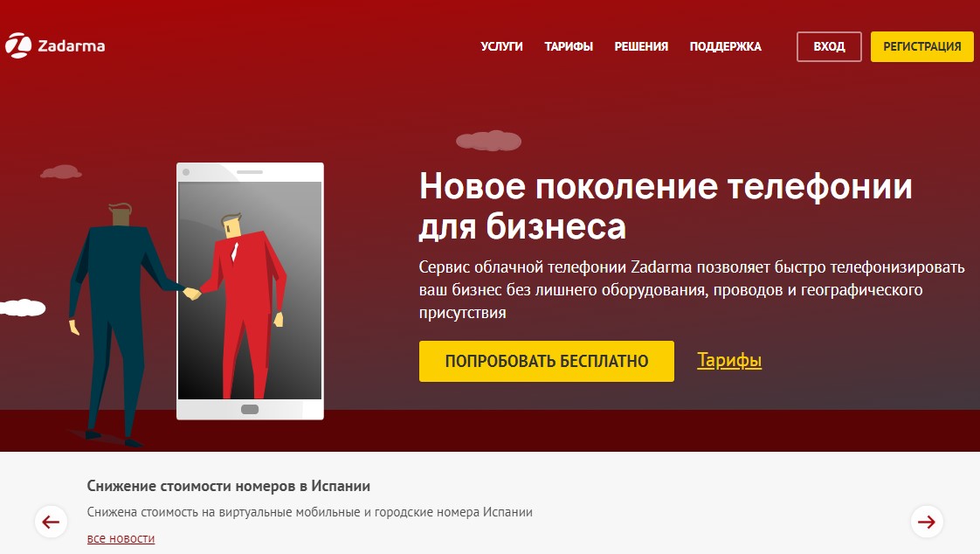Follow the yellow Тарифы link
980x554 pixels.
(x=728, y=360)
